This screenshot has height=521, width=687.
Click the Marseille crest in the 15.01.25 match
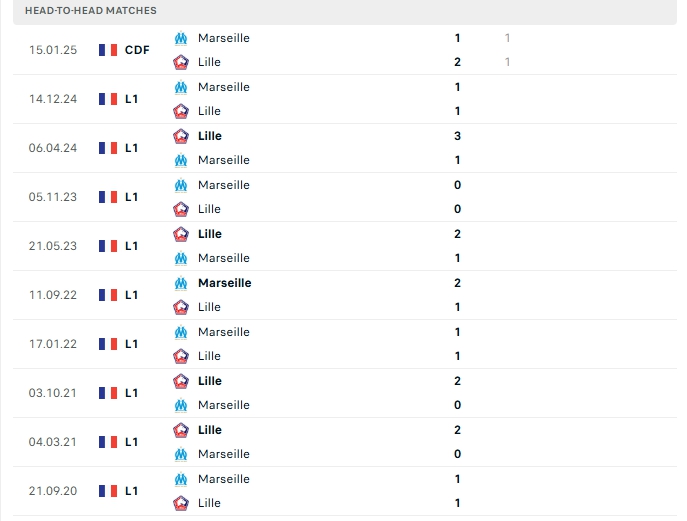click(181, 38)
